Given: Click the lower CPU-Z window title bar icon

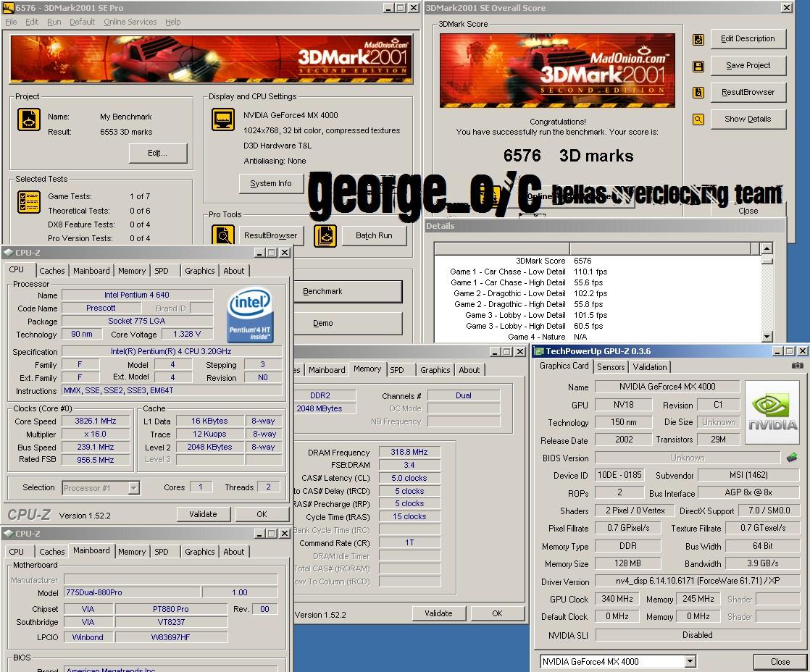Looking at the screenshot, I should (8, 533).
